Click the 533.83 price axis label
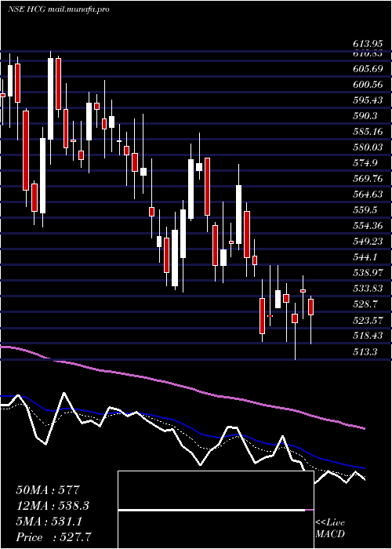The height and width of the screenshot is (549, 392). coord(367,289)
